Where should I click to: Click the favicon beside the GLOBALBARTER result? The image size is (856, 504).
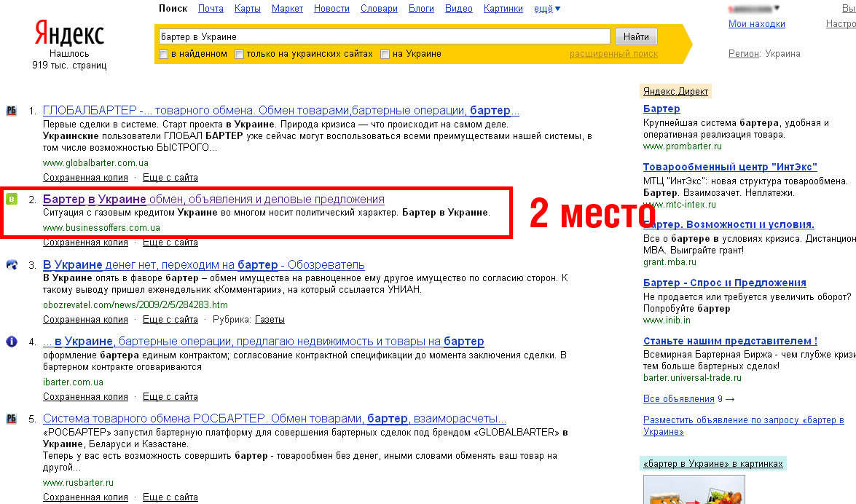pyautogui.click(x=12, y=111)
